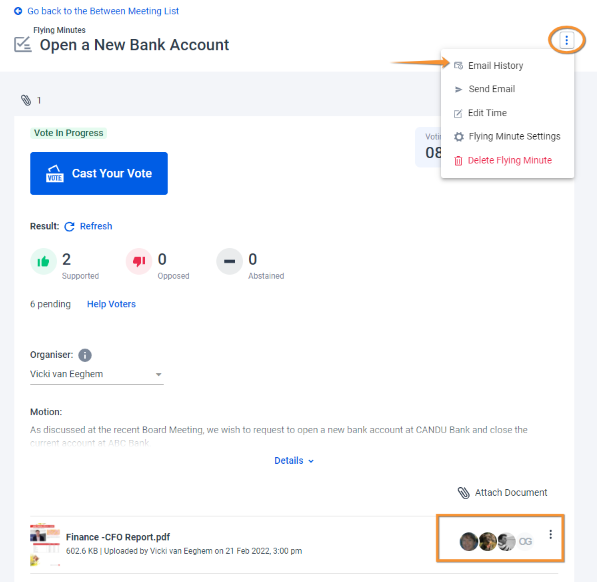Image resolution: width=597 pixels, height=582 pixels.
Task: Open the Finance-CFO Report.pdf thumbnail
Action: tap(45, 544)
